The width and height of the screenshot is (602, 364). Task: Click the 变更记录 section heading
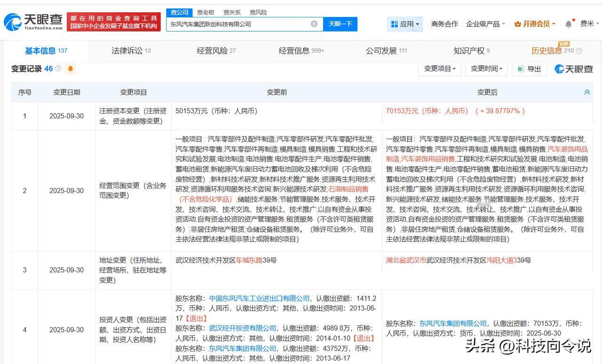[26, 69]
